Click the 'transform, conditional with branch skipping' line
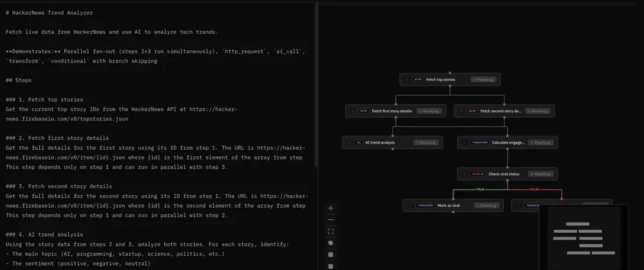644x270 pixels. coord(81,61)
